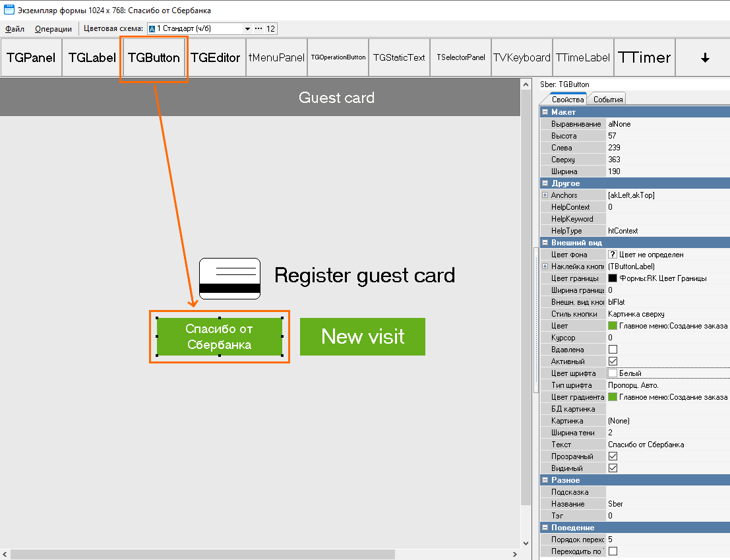Click the green Цвет property swatch

pyautogui.click(x=613, y=326)
